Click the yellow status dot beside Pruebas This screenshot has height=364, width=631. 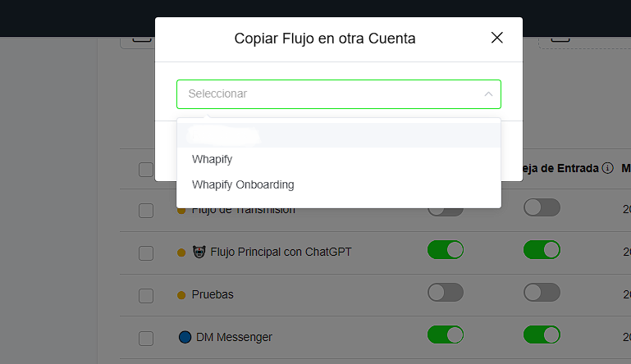181,294
